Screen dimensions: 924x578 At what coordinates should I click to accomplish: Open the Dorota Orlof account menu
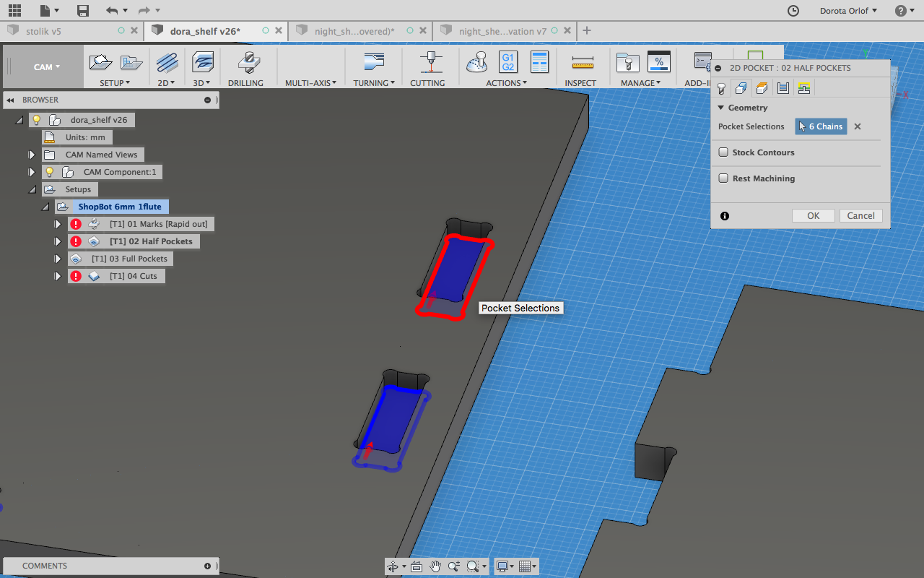pyautogui.click(x=848, y=11)
